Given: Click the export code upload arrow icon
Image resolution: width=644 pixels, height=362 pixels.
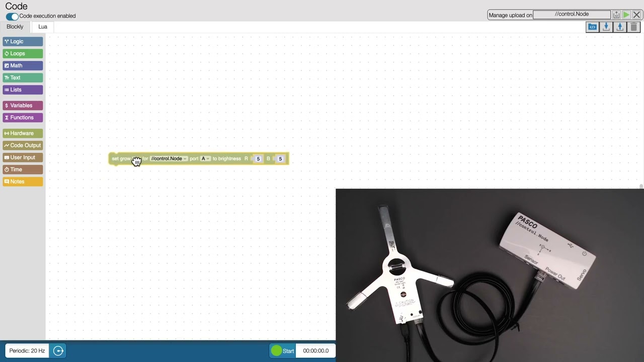Looking at the screenshot, I should [620, 27].
